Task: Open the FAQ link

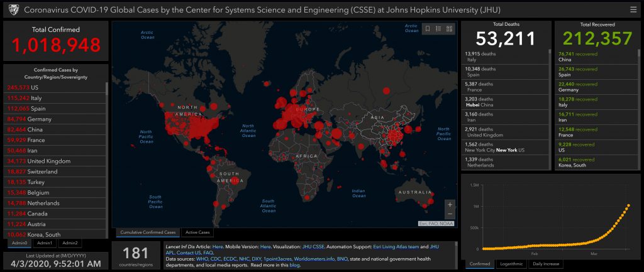Action: (208, 253)
